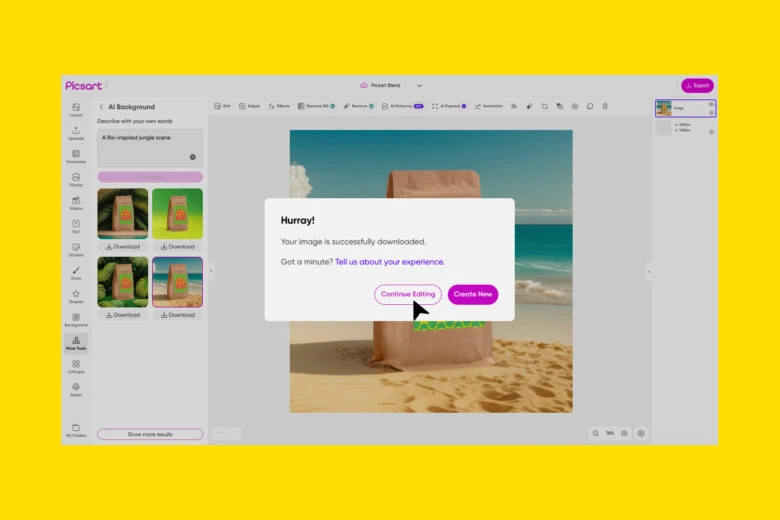Collapse the left AI Background panel

(x=211, y=270)
